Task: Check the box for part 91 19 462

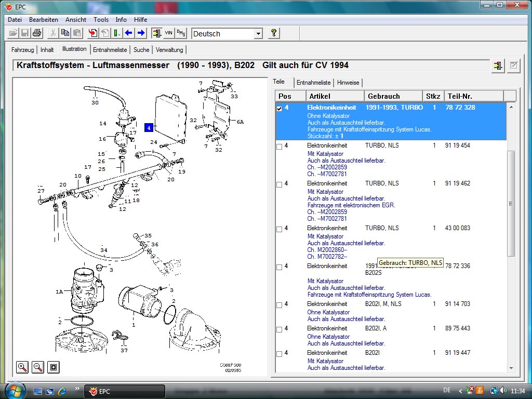Action: coord(279,184)
